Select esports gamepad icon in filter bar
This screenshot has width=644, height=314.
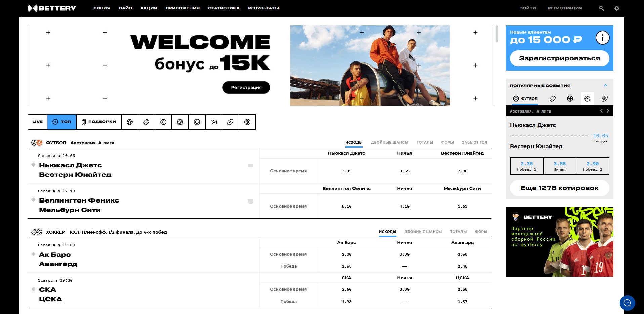tap(214, 122)
